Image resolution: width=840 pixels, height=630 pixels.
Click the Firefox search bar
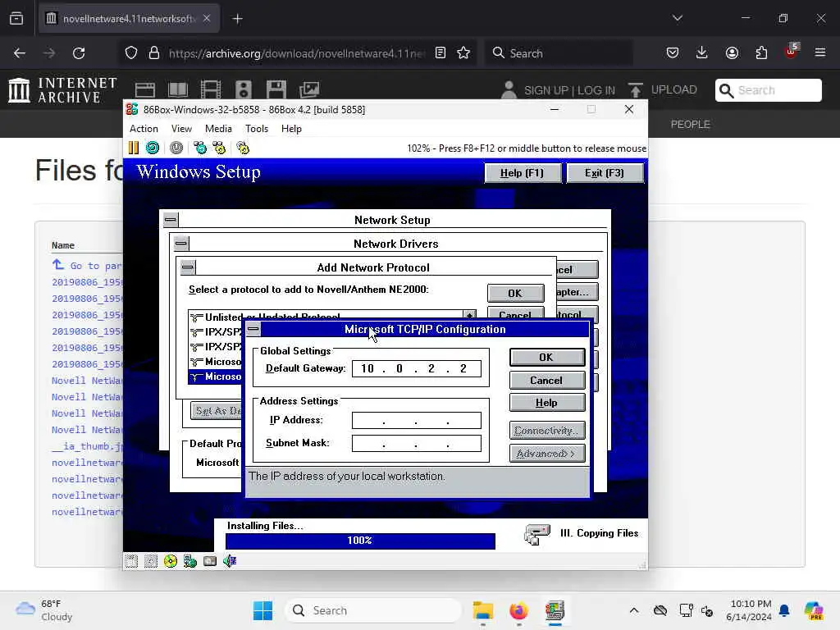(x=558, y=53)
